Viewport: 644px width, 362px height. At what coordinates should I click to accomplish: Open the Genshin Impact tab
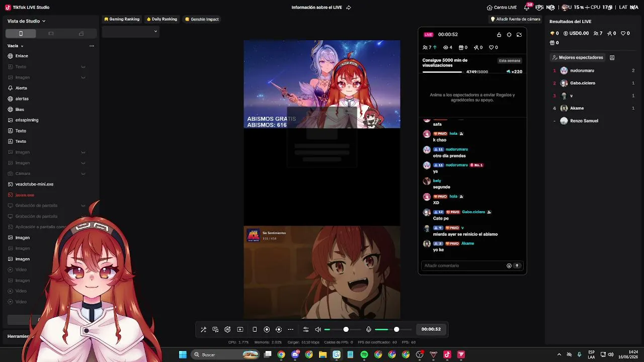[x=202, y=19]
